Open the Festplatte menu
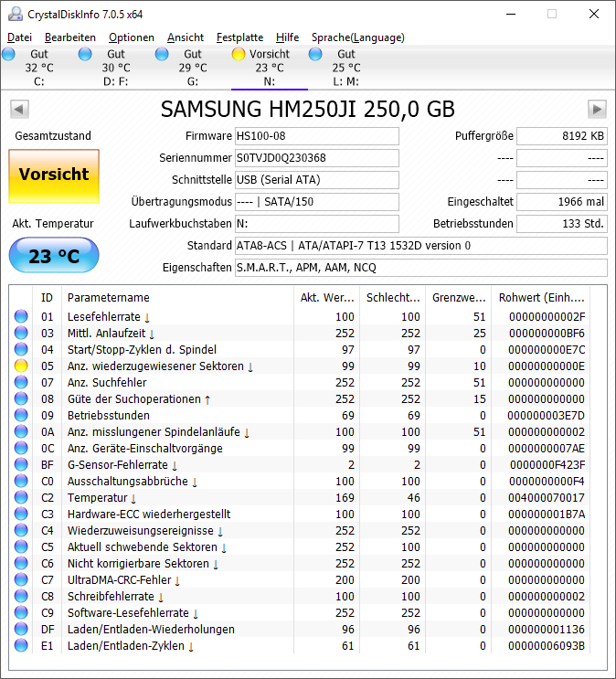616x679 pixels. 239,37
